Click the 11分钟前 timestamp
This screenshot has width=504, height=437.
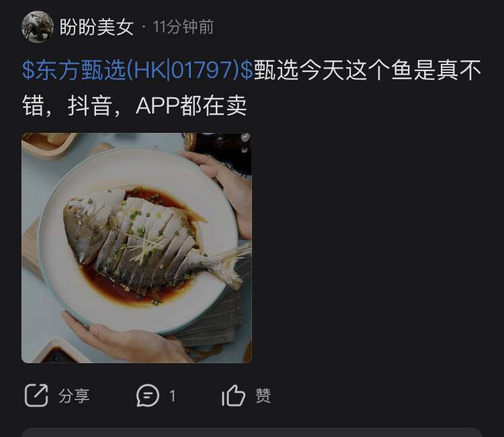click(x=183, y=27)
